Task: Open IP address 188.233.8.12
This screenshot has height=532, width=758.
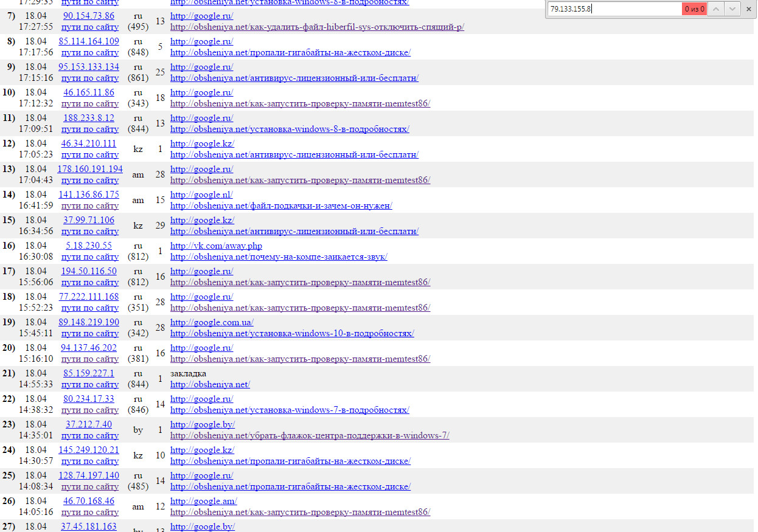Action: [89, 118]
